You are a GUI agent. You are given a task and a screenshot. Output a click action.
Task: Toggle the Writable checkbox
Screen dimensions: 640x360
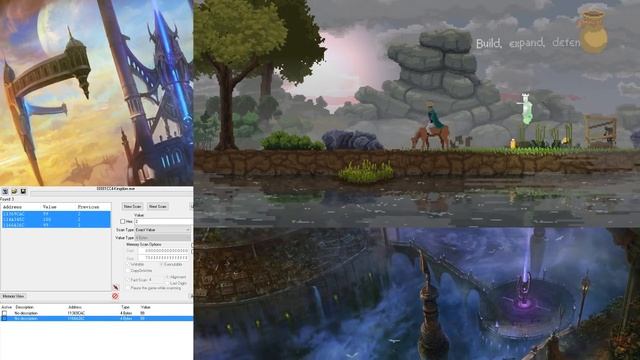pyautogui.click(x=128, y=264)
